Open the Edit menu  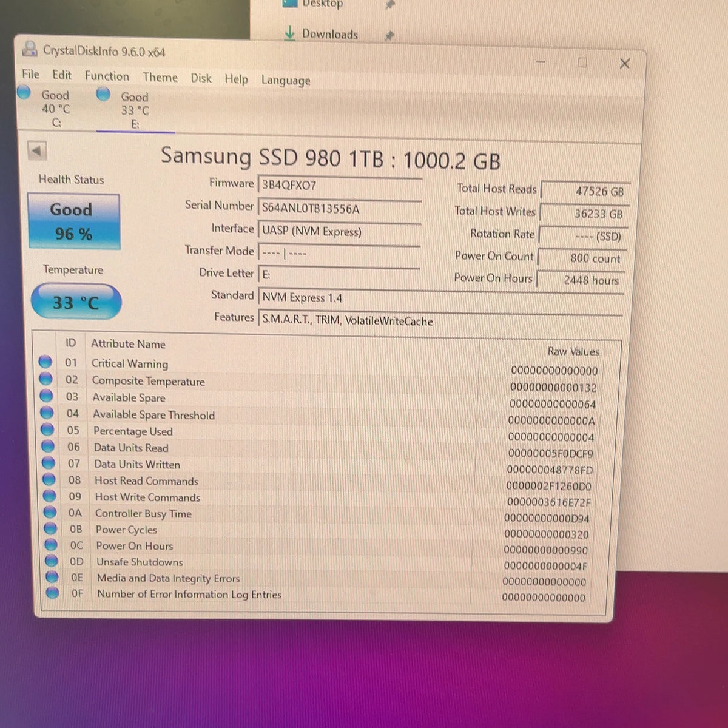coord(62,75)
